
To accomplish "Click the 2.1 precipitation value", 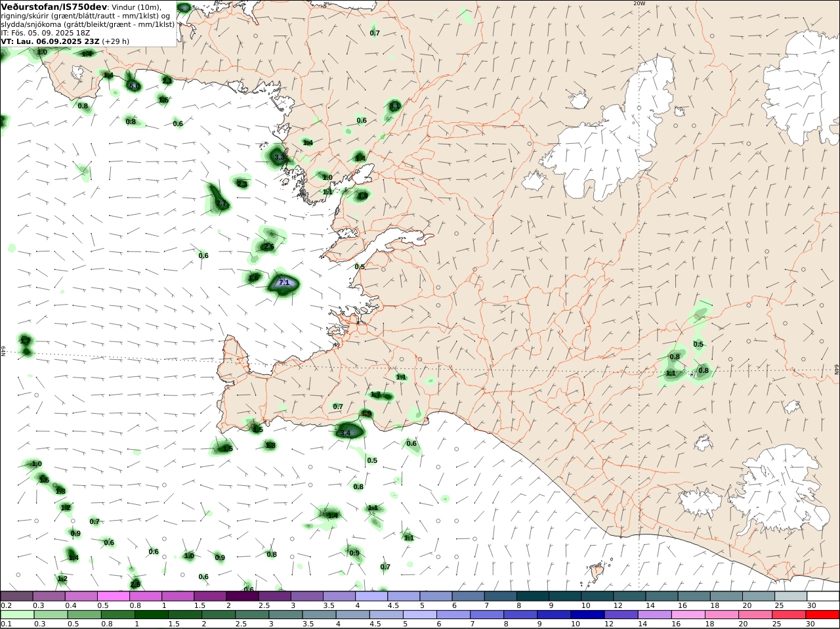I will tap(167, 81).
